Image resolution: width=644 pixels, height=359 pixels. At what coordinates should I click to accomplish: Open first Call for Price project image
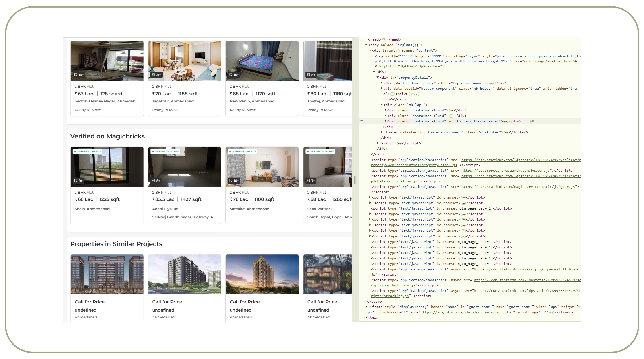coord(107,274)
